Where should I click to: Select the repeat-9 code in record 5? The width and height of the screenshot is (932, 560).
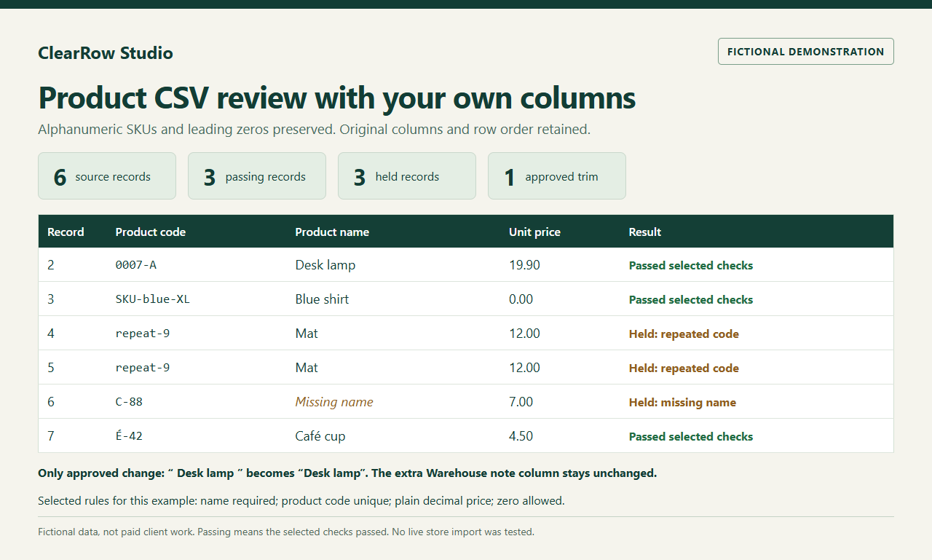point(143,368)
